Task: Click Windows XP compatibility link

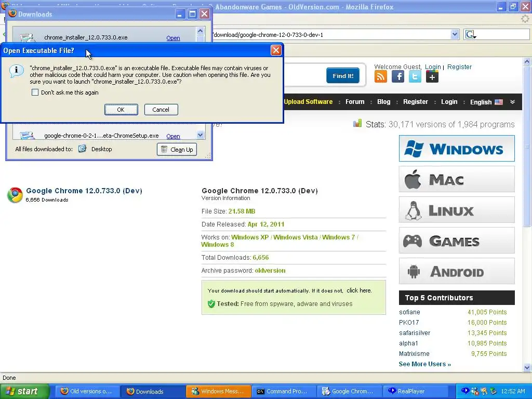Action: pyautogui.click(x=250, y=237)
